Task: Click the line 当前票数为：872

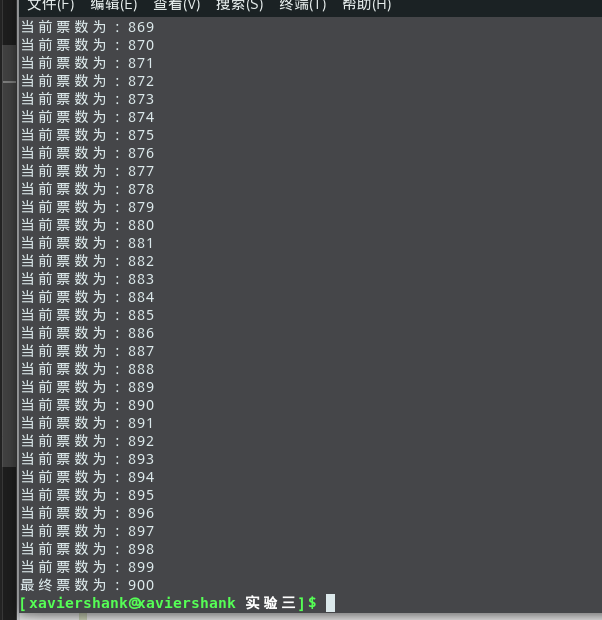Action: tap(87, 81)
